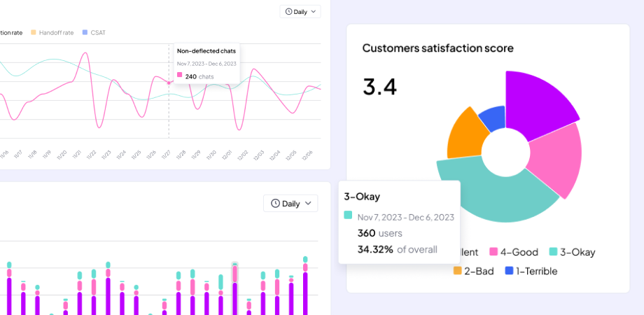Click the highlighted data point on the pink line
This screenshot has width=644, height=315.
169,83
